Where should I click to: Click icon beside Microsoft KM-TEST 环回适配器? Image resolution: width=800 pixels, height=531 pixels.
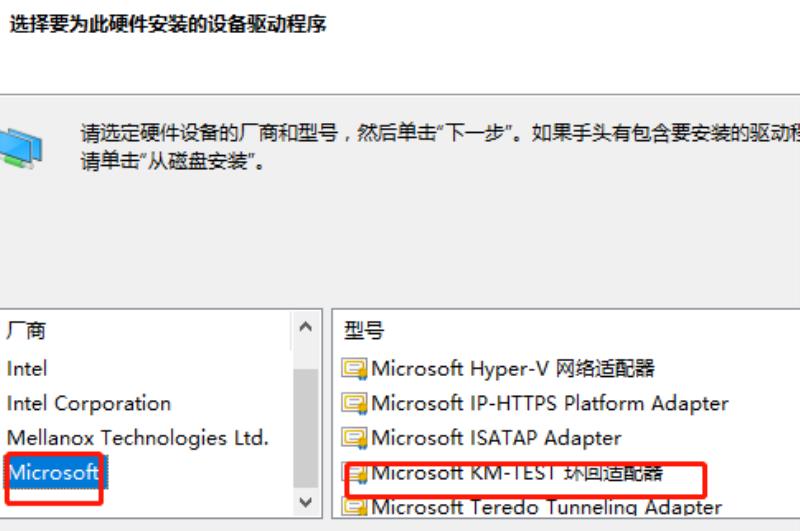[357, 474]
